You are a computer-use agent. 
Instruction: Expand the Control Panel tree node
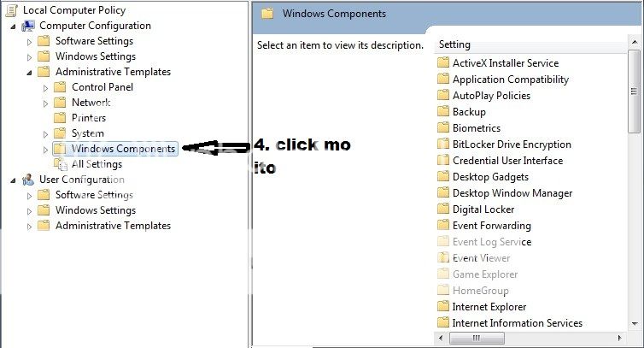46,87
